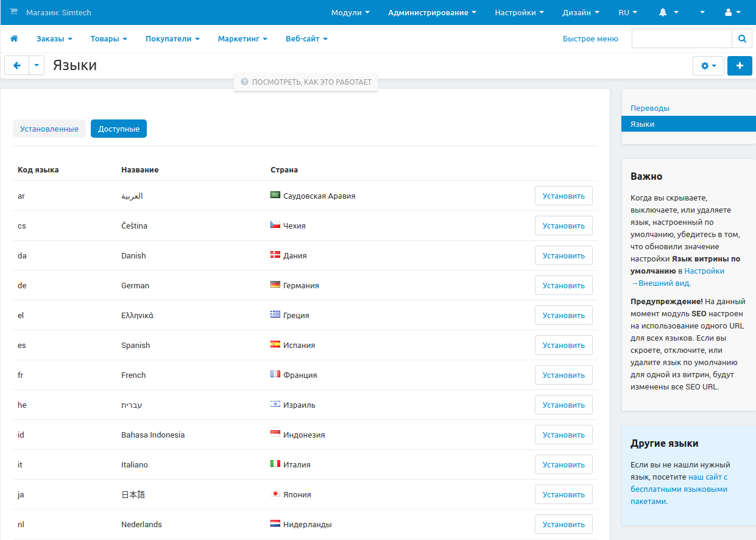Open the RU language dropdown
Image resolution: width=756 pixels, height=540 pixels.
pyautogui.click(x=627, y=12)
